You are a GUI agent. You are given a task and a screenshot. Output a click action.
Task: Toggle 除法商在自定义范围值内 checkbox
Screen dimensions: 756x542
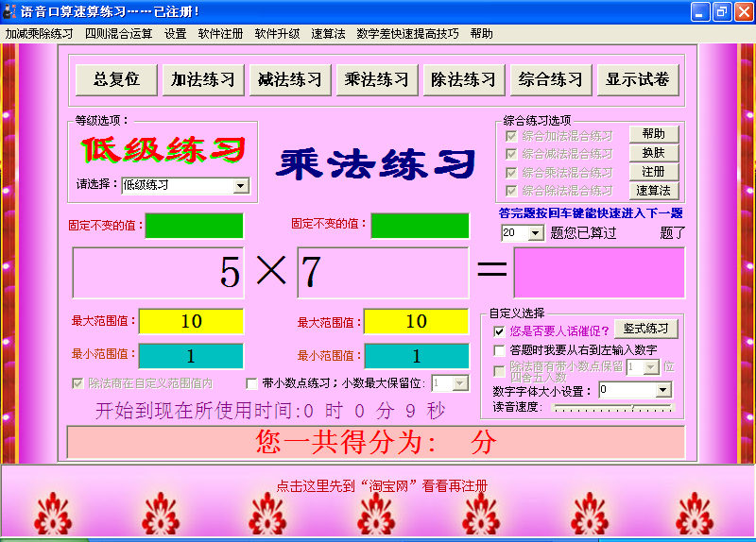[77, 383]
